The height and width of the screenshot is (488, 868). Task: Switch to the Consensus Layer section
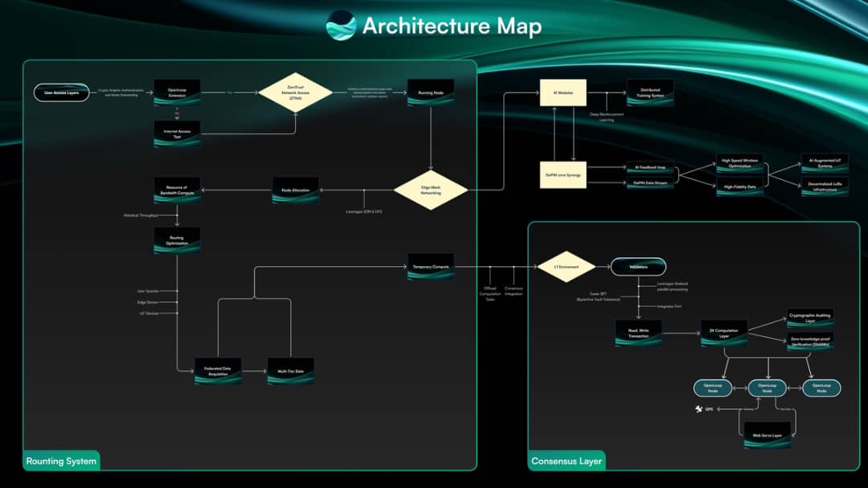click(x=566, y=461)
